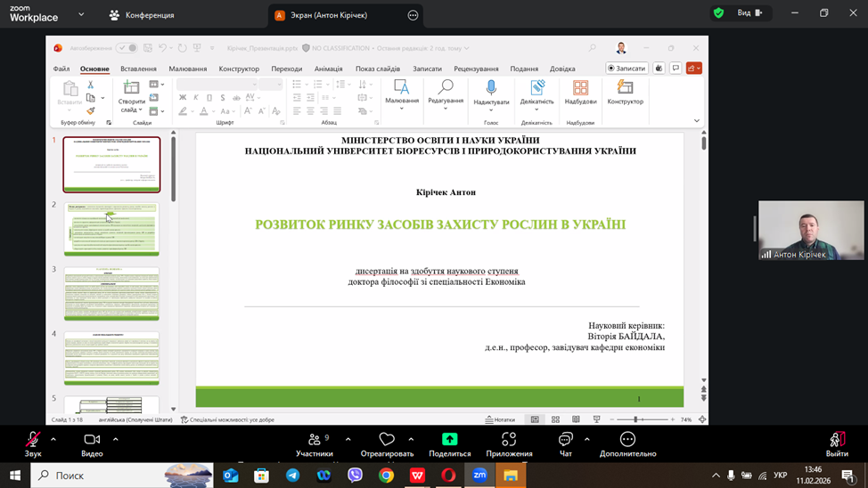The image size is (868, 488).
Task: Toggle the Нотатки notes pane
Action: pos(500,419)
